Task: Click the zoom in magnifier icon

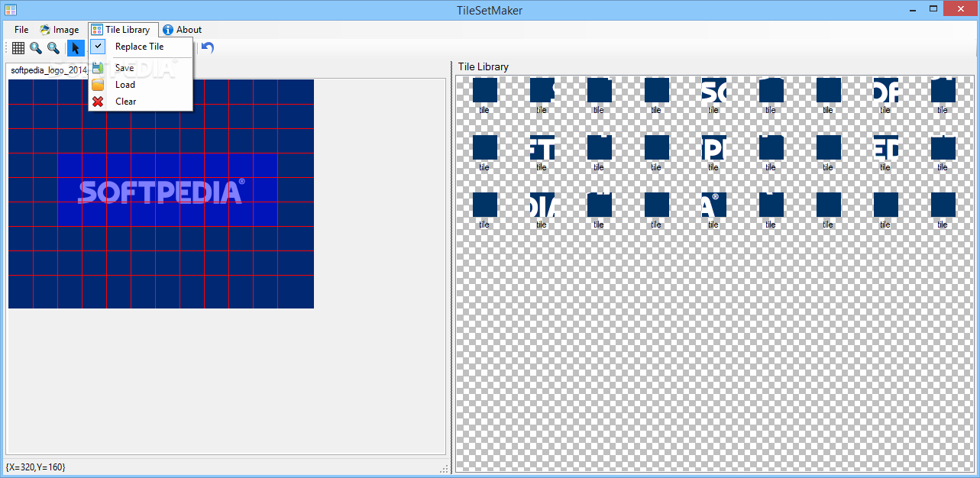Action: 36,48
